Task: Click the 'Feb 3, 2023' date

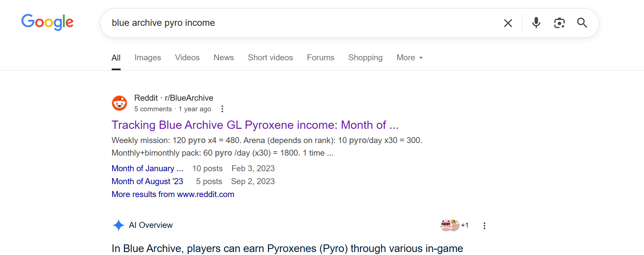Action: click(253, 169)
